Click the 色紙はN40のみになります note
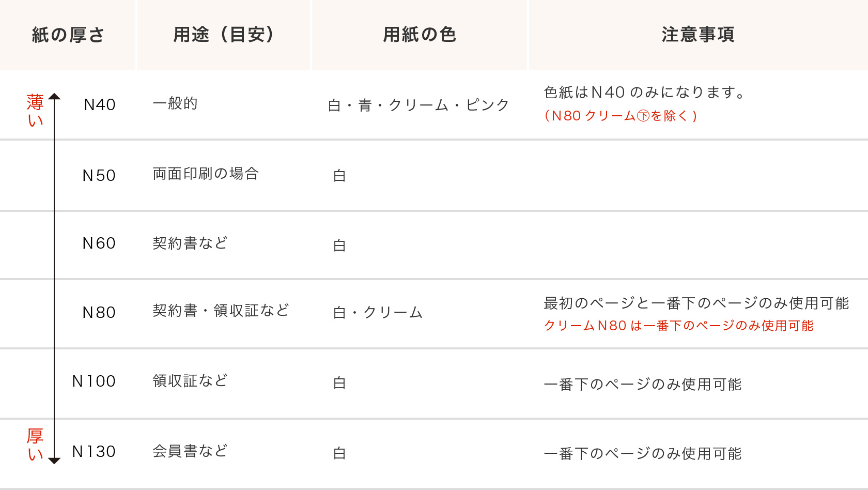868x490 pixels. pos(644,93)
